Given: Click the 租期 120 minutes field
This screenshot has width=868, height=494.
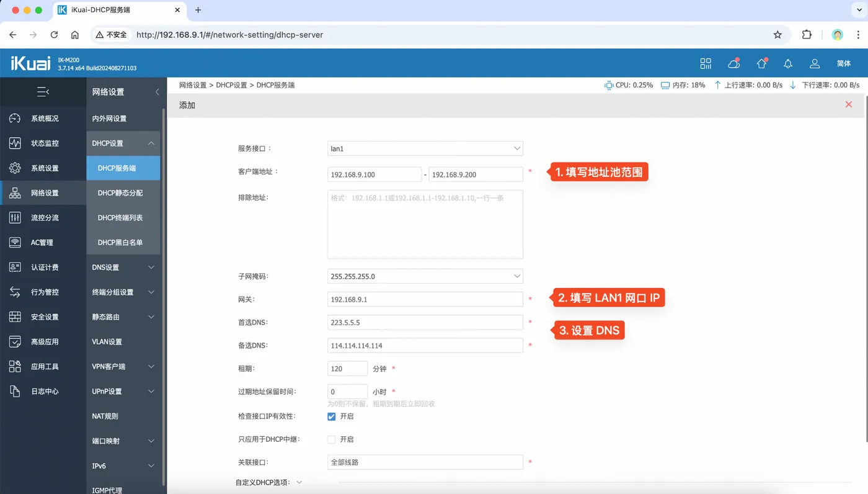Looking at the screenshot, I should [347, 369].
